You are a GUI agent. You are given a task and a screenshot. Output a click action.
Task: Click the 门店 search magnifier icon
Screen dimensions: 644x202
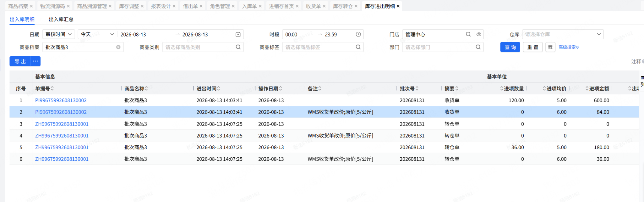point(468,34)
